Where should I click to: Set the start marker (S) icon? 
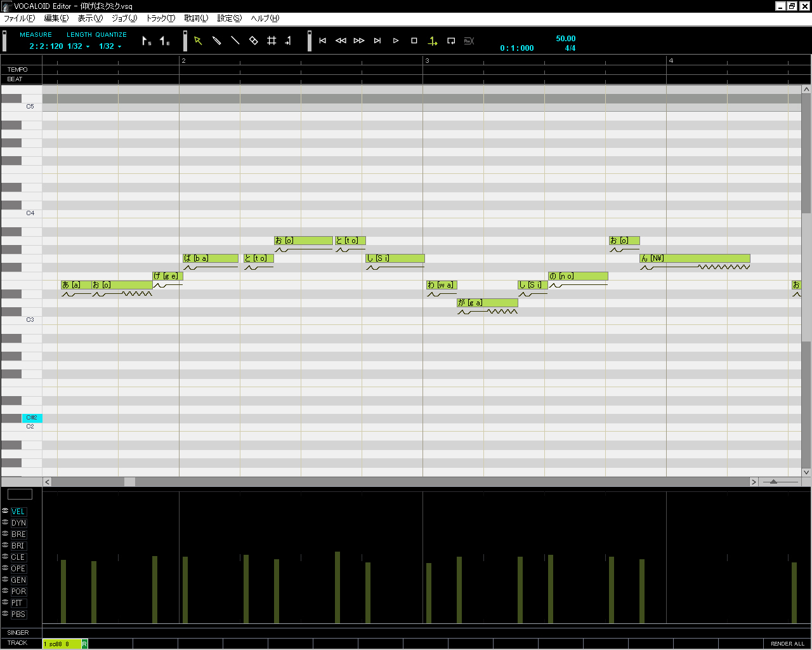147,41
